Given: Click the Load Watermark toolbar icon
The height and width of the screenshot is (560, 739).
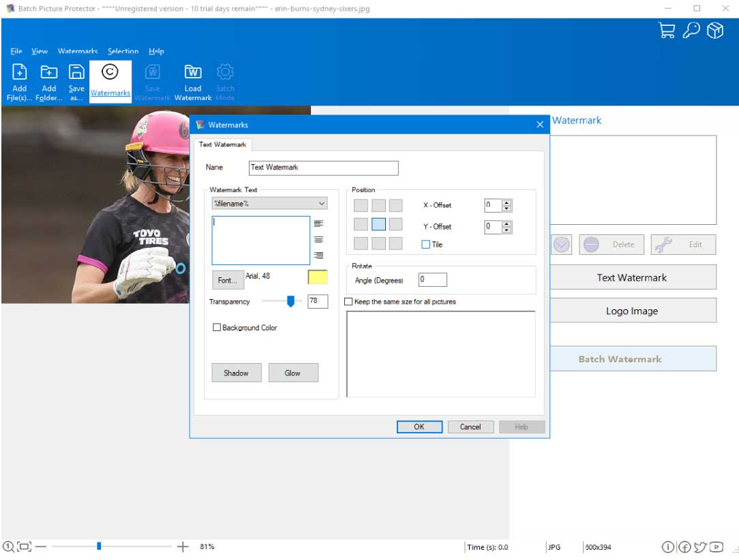Looking at the screenshot, I should (193, 72).
